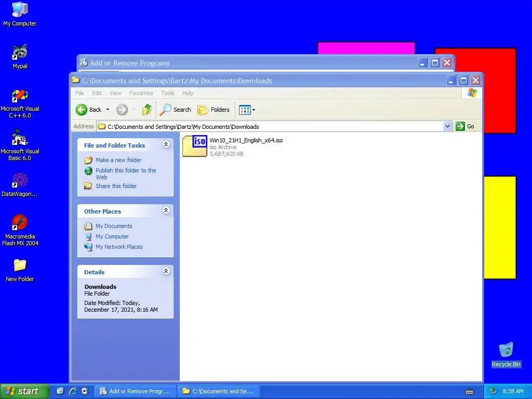Screen dimensions: 532x399
Task: Open Microsoft Visual Basic 6.0 shortcut
Action: [x=20, y=145]
